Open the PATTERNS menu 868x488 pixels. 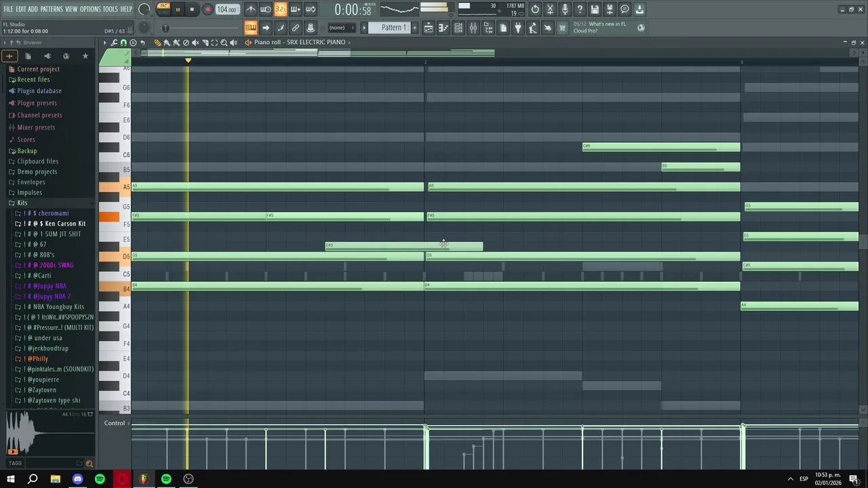click(x=52, y=9)
